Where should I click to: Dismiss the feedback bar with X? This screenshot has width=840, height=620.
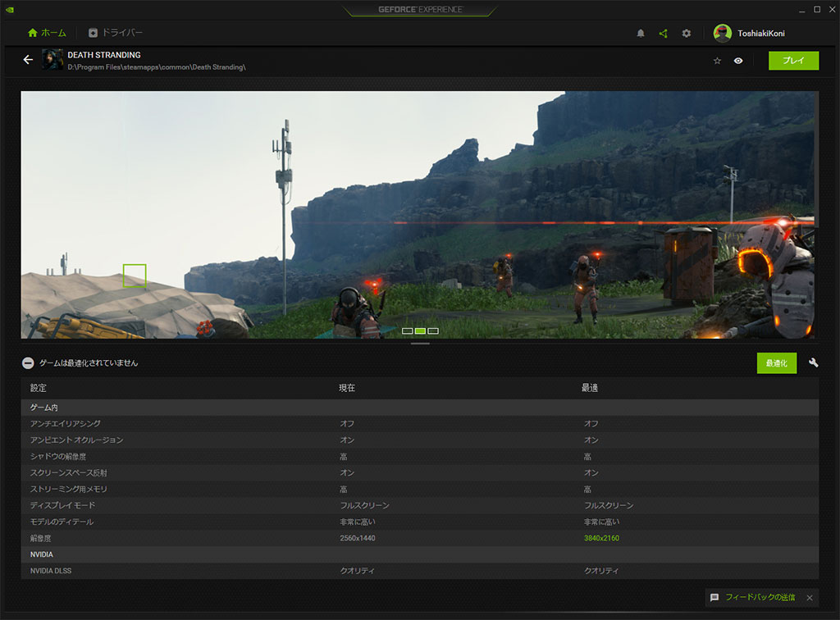(809, 597)
